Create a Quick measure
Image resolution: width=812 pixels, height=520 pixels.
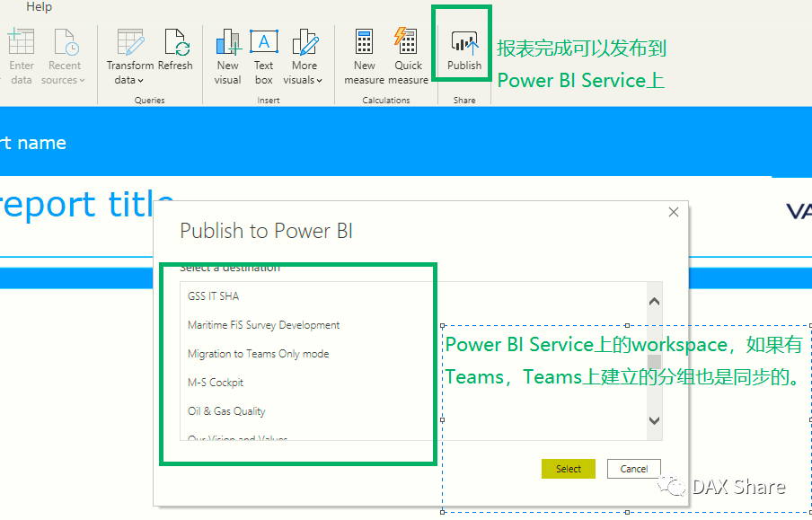coord(408,57)
